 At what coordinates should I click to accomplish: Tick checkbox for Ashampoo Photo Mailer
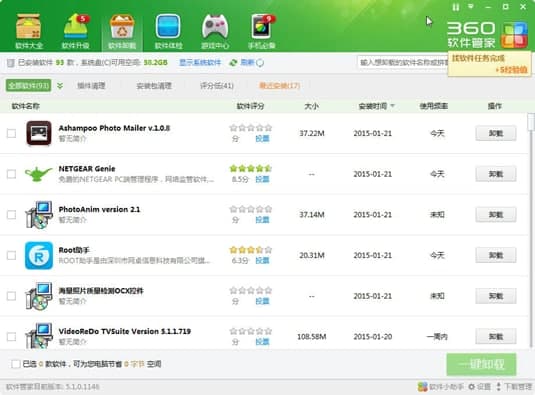coord(11,133)
